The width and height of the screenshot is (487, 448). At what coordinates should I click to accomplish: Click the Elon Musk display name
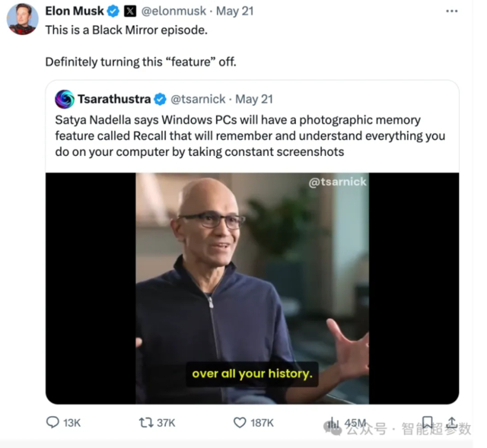tap(75, 11)
